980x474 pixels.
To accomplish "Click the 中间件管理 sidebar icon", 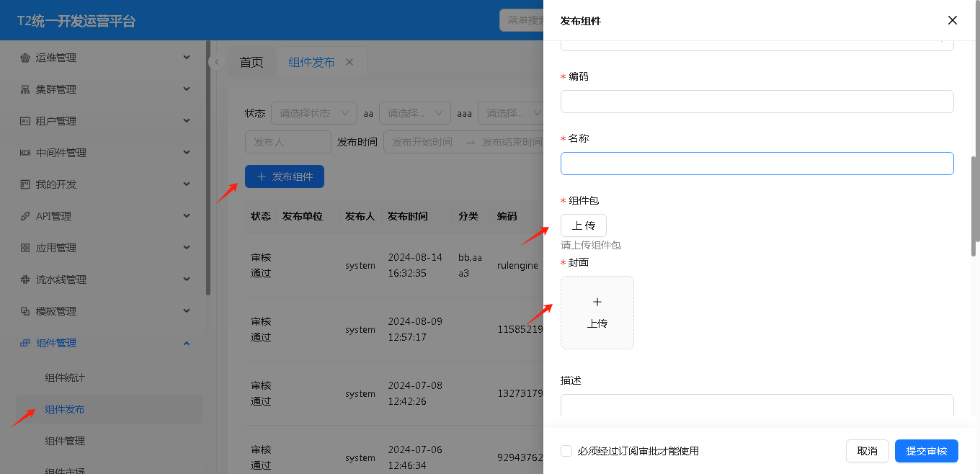I will (25, 153).
